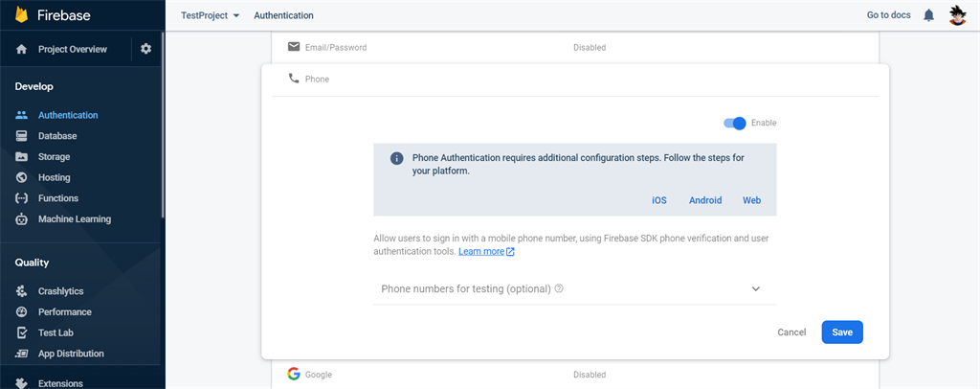The image size is (980, 389).
Task: Click the Database stack icon
Action: pos(21,136)
